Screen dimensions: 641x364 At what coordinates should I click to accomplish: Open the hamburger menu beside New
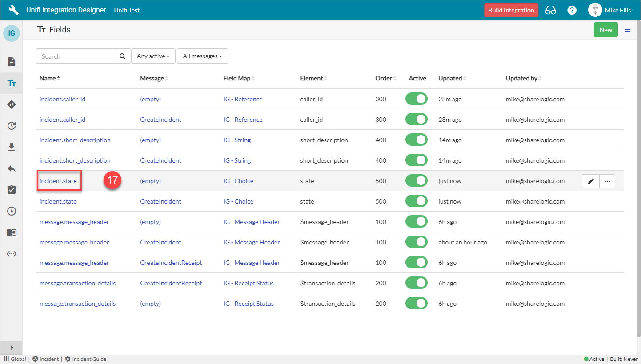tap(628, 30)
